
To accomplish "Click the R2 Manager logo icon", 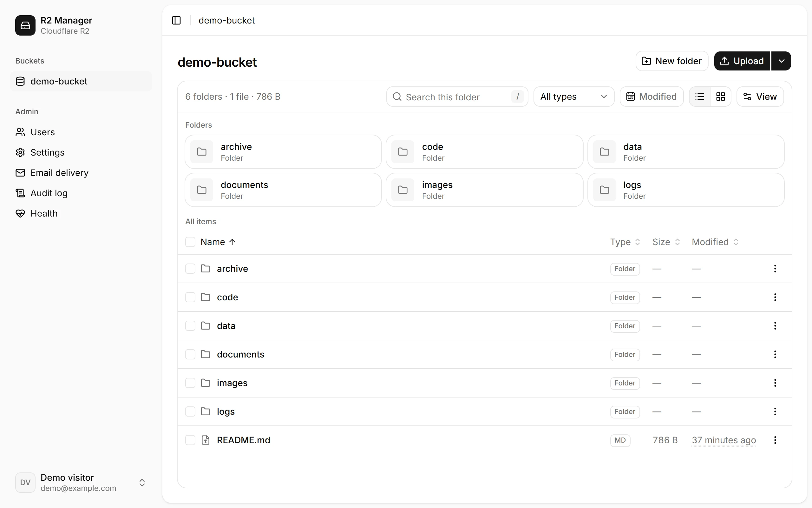I will pyautogui.click(x=25, y=25).
